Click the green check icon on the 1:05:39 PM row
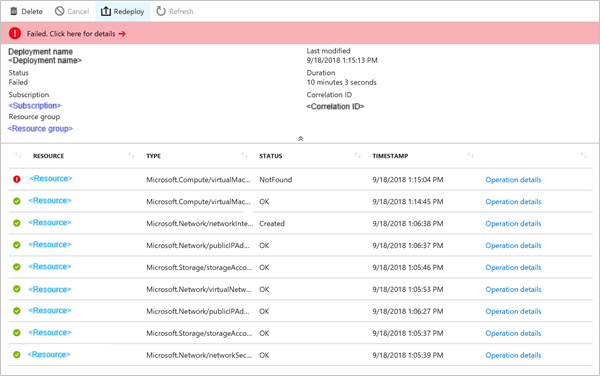The width and height of the screenshot is (600, 376). pyautogui.click(x=17, y=355)
